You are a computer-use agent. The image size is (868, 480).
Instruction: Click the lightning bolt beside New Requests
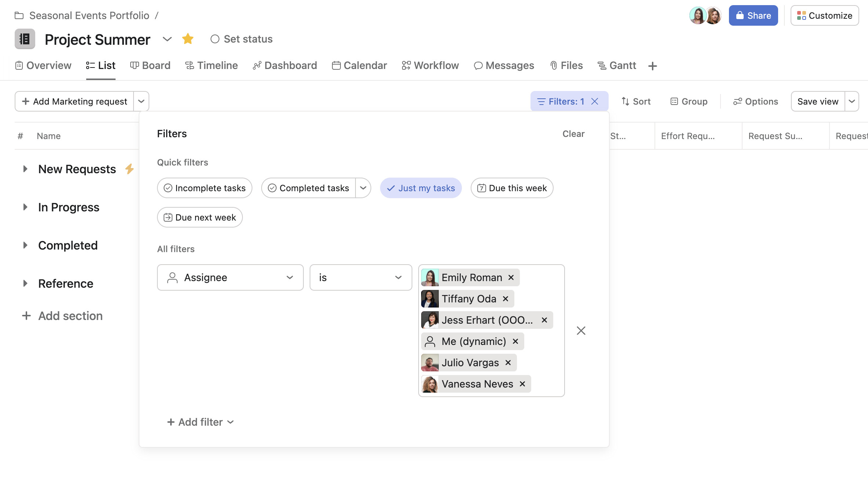click(129, 169)
